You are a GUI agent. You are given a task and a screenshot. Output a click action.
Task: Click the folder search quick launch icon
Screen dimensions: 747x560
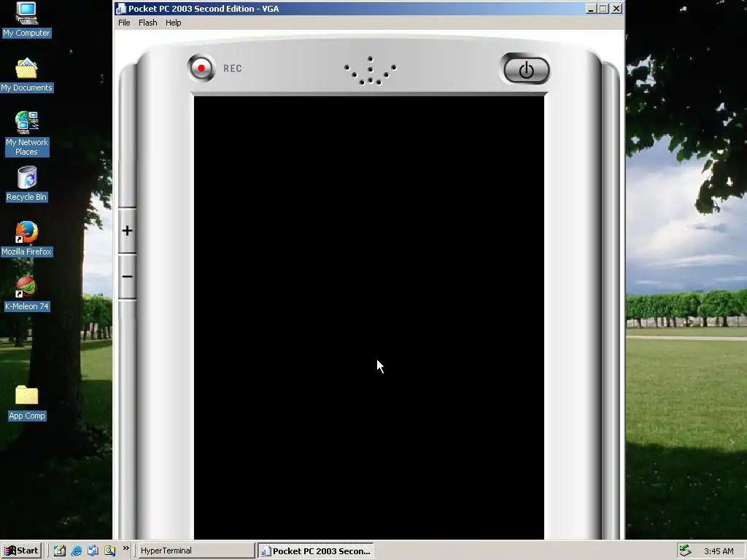tap(109, 551)
